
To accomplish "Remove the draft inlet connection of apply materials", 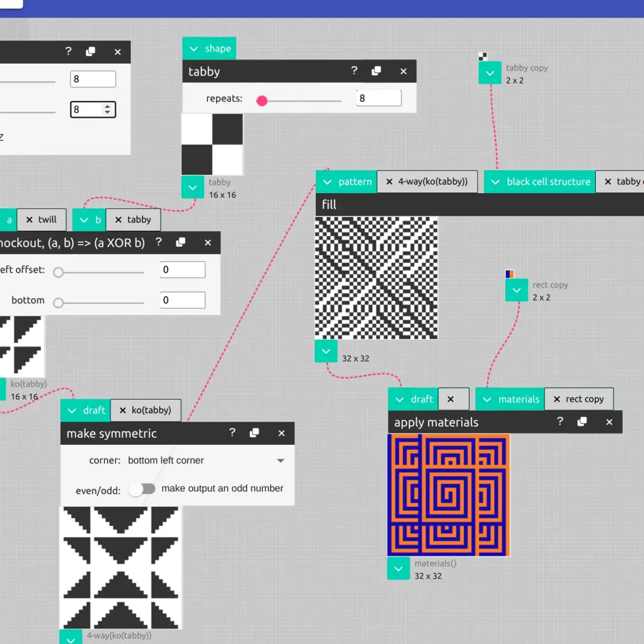I will (451, 399).
